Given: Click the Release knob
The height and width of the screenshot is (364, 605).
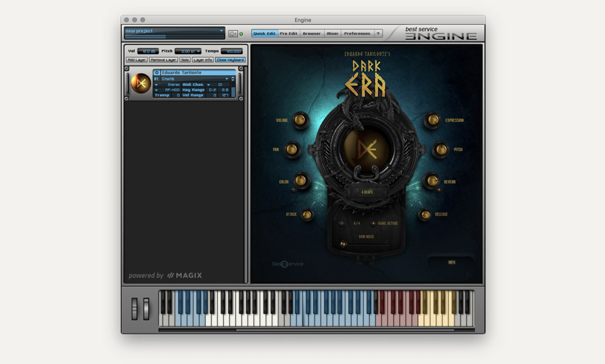Looking at the screenshot, I should coord(425,214).
